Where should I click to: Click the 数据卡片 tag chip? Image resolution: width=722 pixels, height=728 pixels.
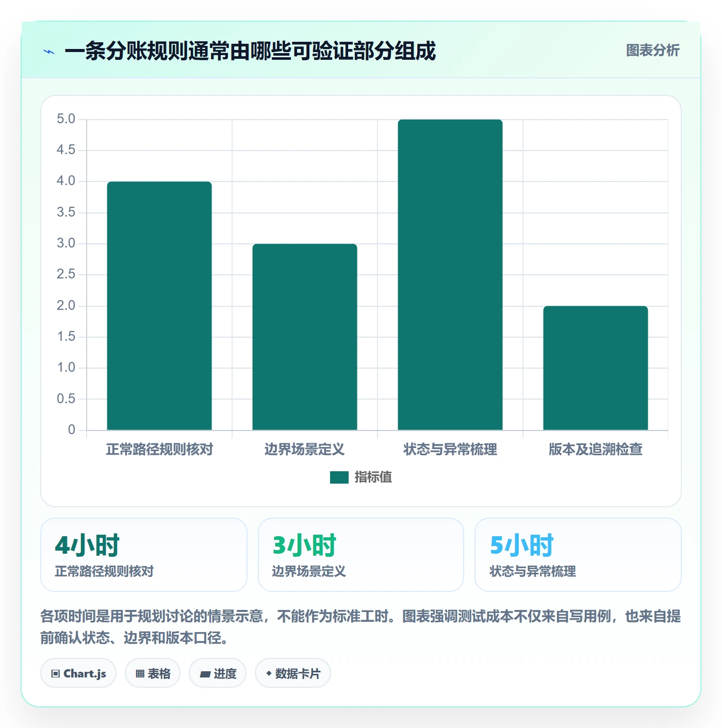[293, 673]
